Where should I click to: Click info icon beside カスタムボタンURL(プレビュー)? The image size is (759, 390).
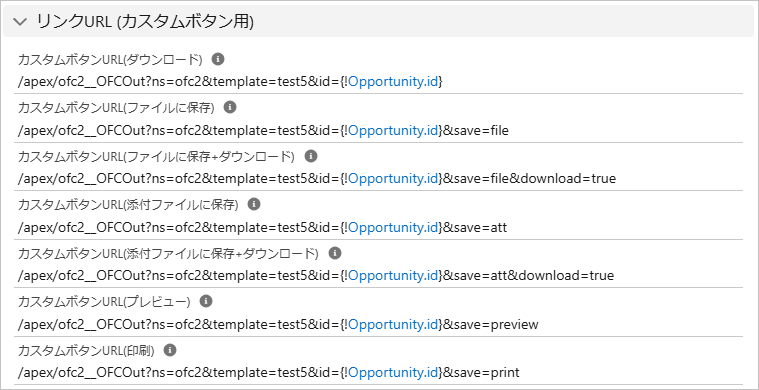pos(206,301)
